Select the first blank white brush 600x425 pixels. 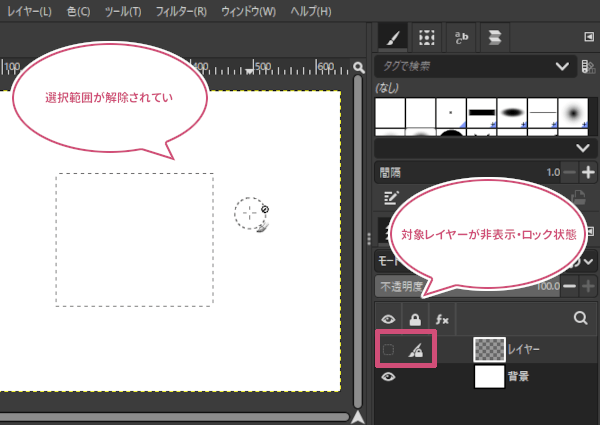point(390,112)
